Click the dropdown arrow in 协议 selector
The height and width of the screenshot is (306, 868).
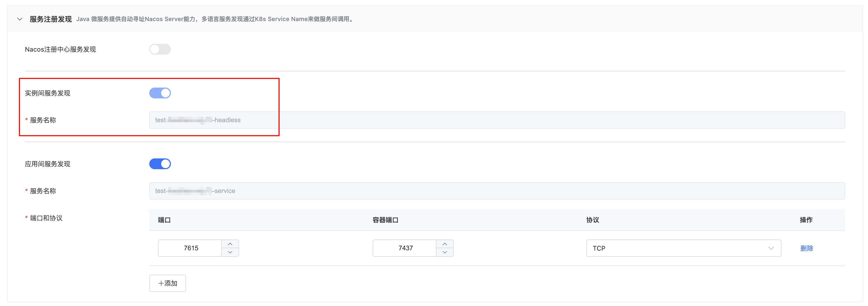point(771,248)
